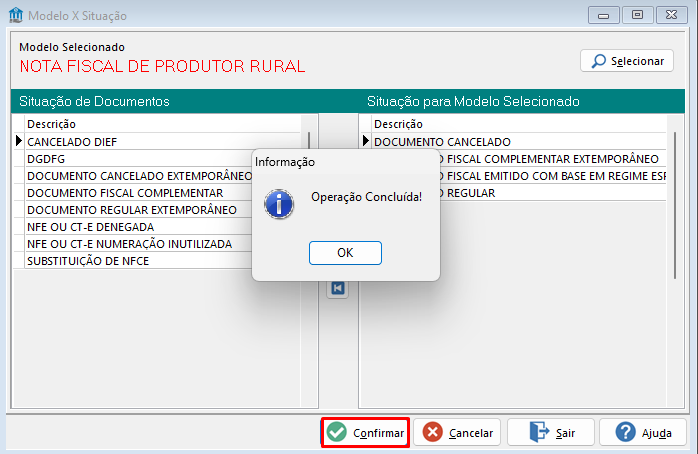This screenshot has width=698, height=454.
Task: Open Ajuda help button
Action: click(x=643, y=432)
